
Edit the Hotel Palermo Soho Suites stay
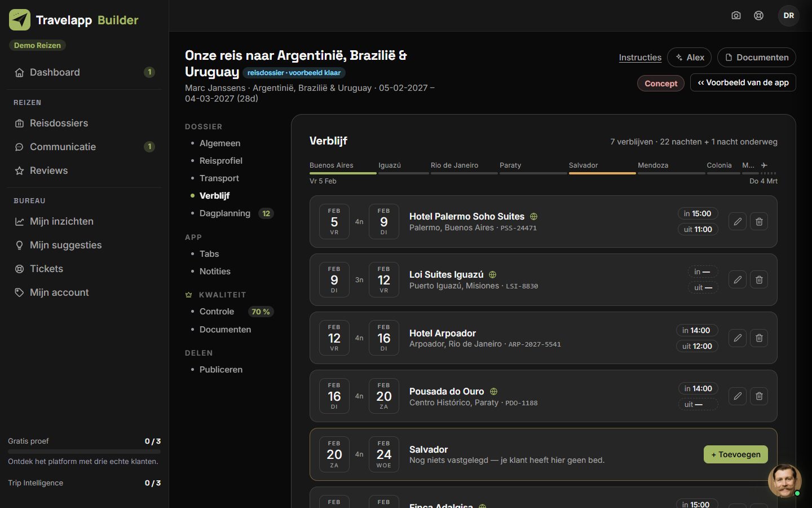[738, 222]
